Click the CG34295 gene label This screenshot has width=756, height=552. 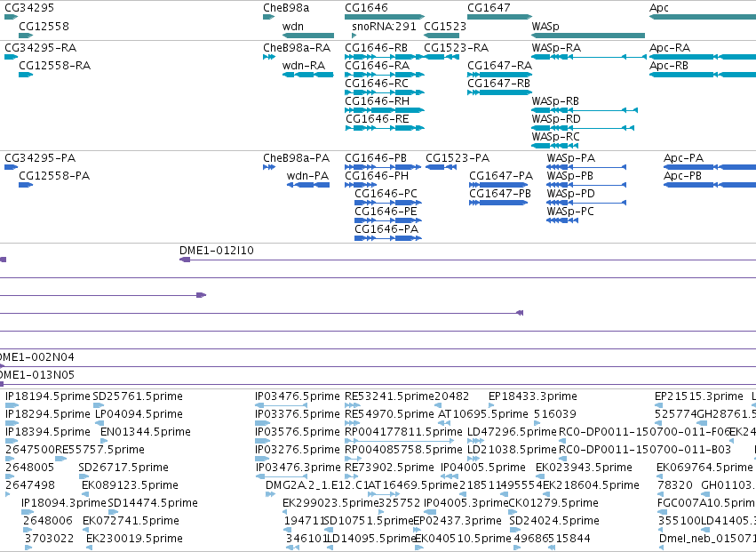pyautogui.click(x=29, y=8)
